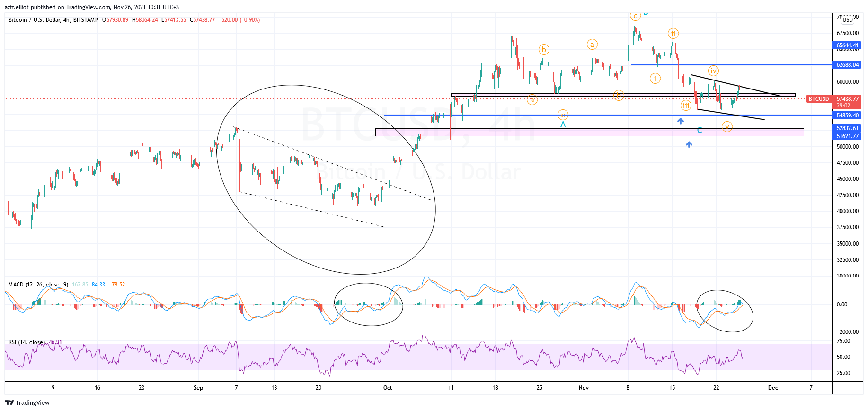This screenshot has height=411, width=868.
Task: Click the 65644.41 price line label
Action: (847, 45)
